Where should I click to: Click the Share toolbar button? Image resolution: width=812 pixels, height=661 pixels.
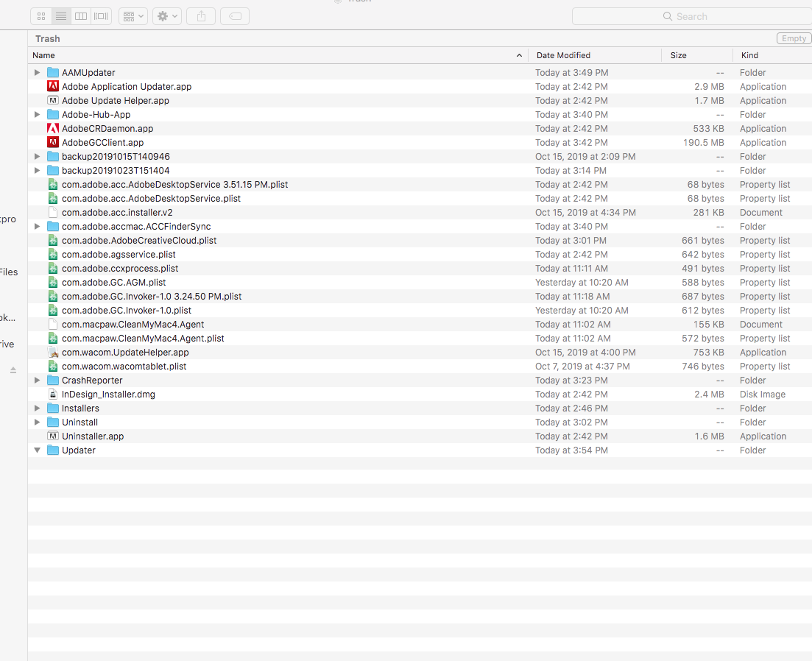201,16
